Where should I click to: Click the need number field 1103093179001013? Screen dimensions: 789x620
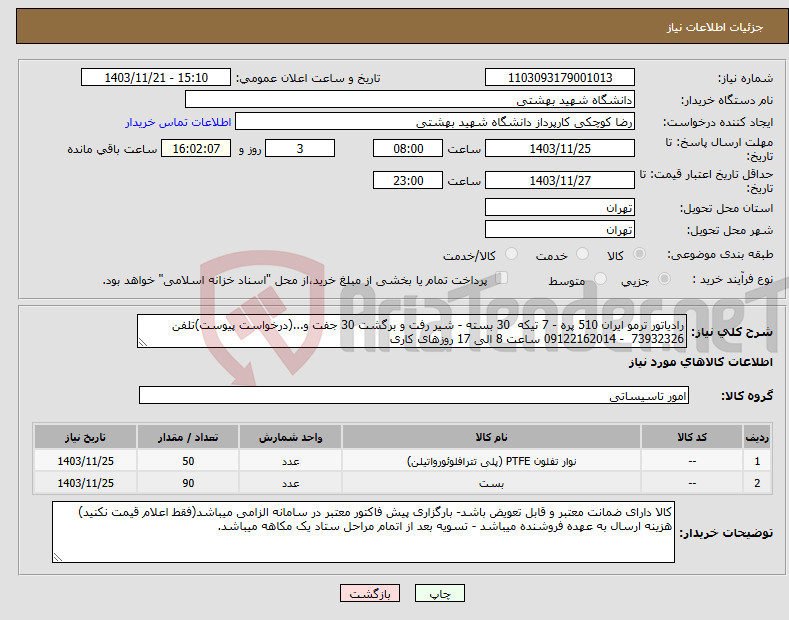click(x=560, y=78)
